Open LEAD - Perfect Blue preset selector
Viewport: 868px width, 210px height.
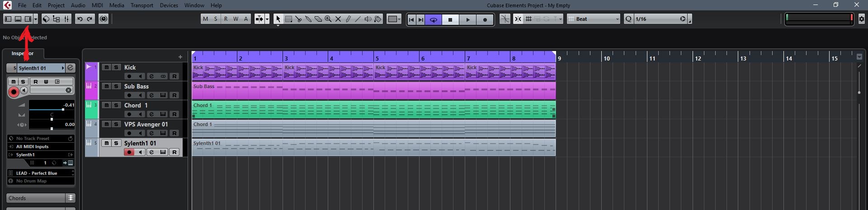tap(41, 173)
